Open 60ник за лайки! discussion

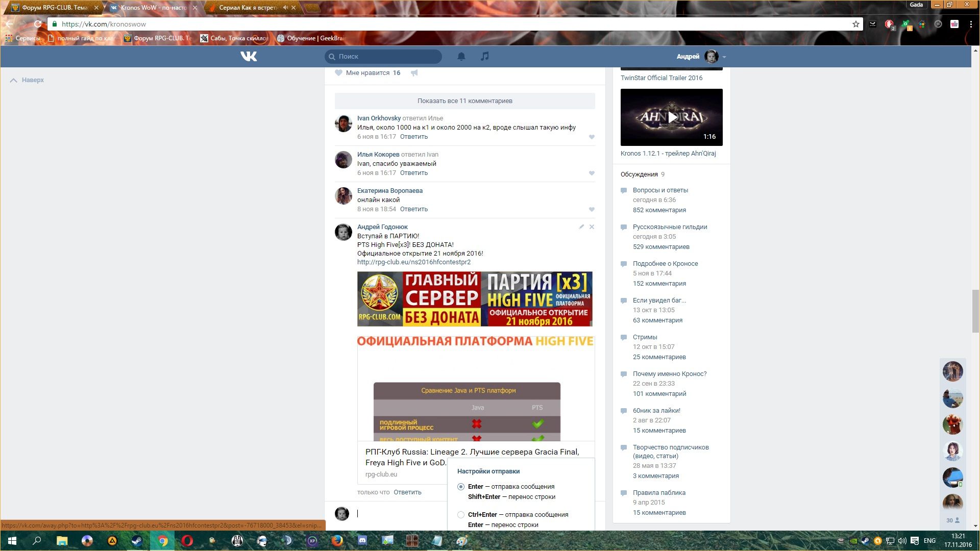pyautogui.click(x=656, y=411)
